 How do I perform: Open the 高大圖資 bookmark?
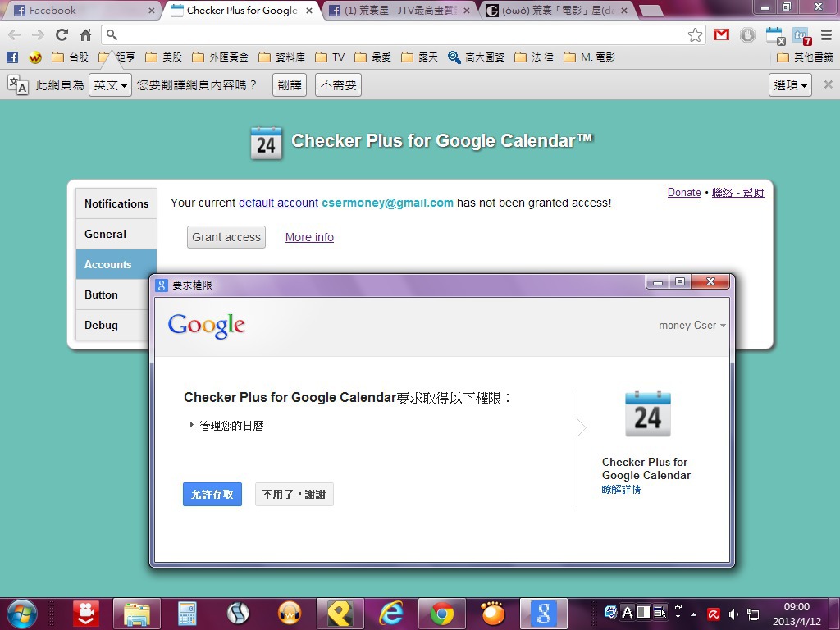pos(477,57)
